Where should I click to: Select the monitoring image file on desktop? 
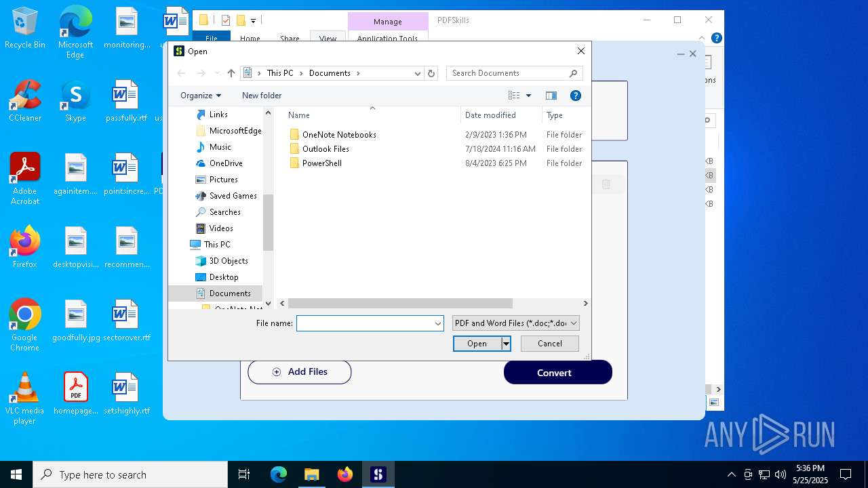(126, 28)
